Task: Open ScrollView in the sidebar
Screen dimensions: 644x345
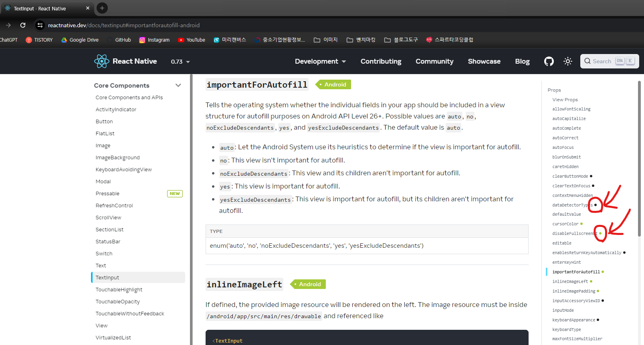Action: click(108, 217)
